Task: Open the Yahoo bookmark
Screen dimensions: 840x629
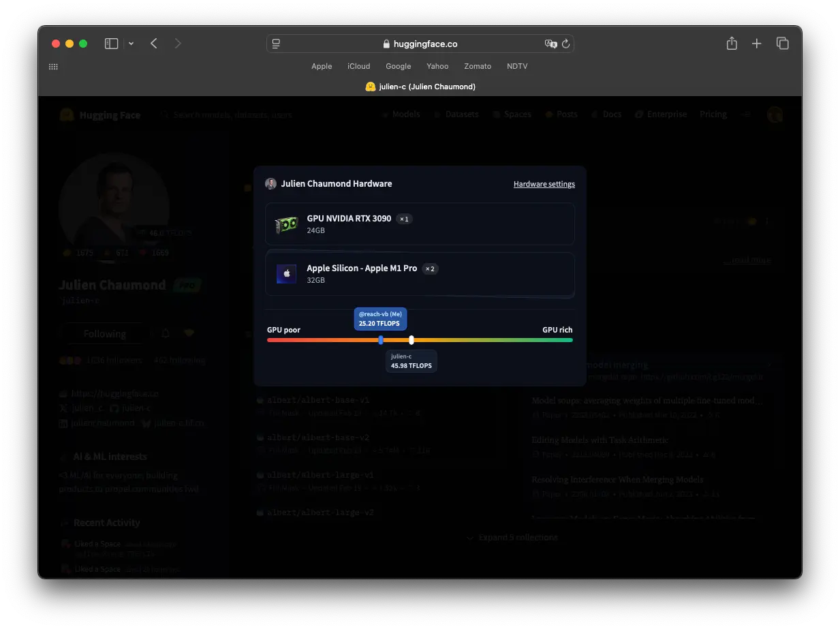Action: click(437, 66)
